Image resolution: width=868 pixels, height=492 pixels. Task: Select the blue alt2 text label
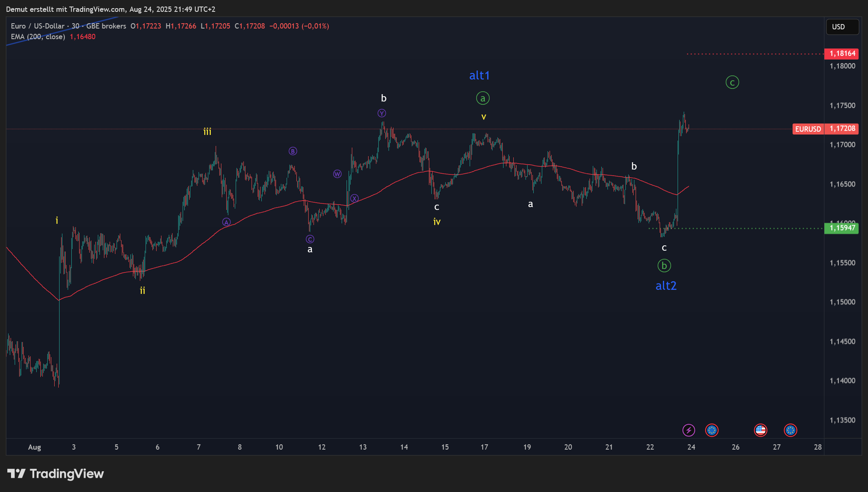[666, 286]
